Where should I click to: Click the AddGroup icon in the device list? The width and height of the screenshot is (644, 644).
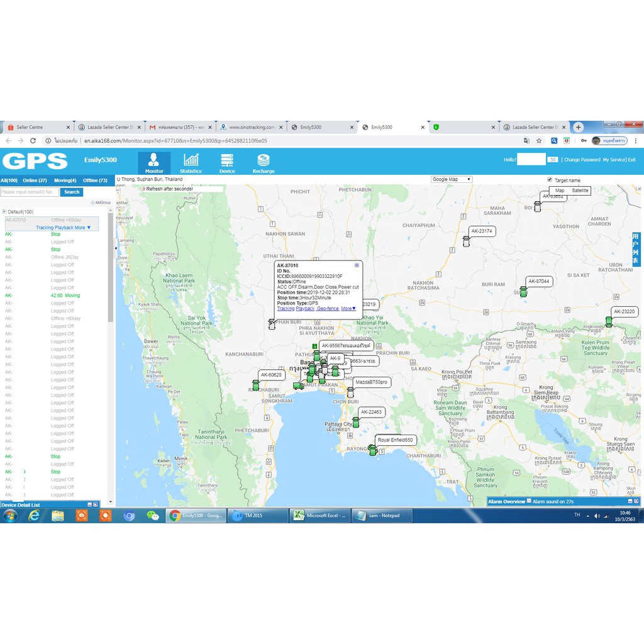pyautogui.click(x=93, y=203)
